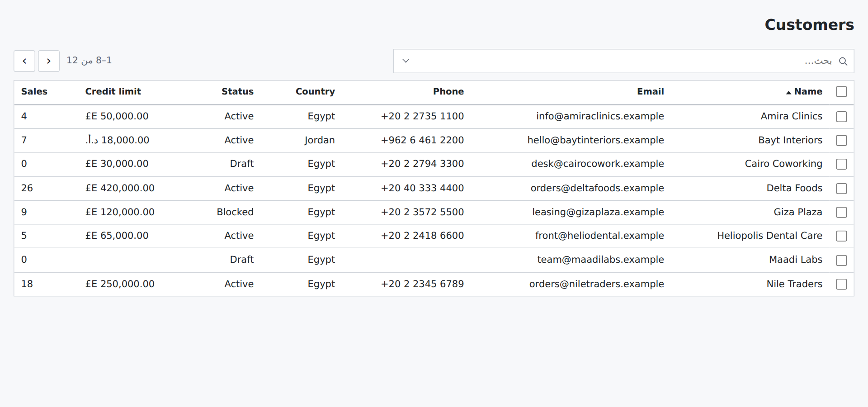
Task: Select the Delta Foods row checkbox
Action: pyautogui.click(x=842, y=189)
